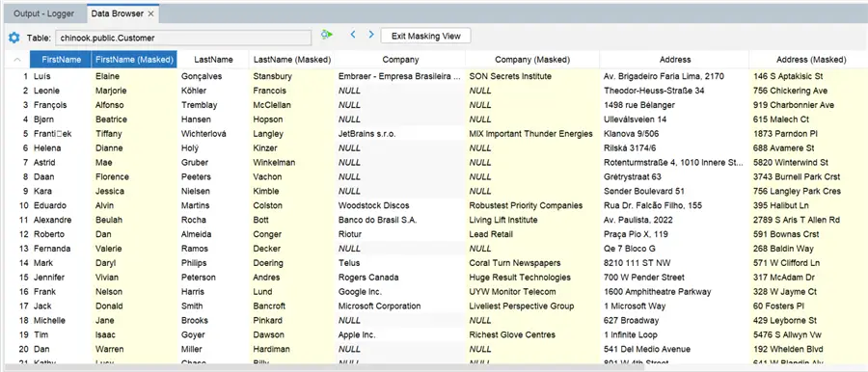Click the LastName (Masked) column header
Screen dimensions: 868x372
click(291, 60)
